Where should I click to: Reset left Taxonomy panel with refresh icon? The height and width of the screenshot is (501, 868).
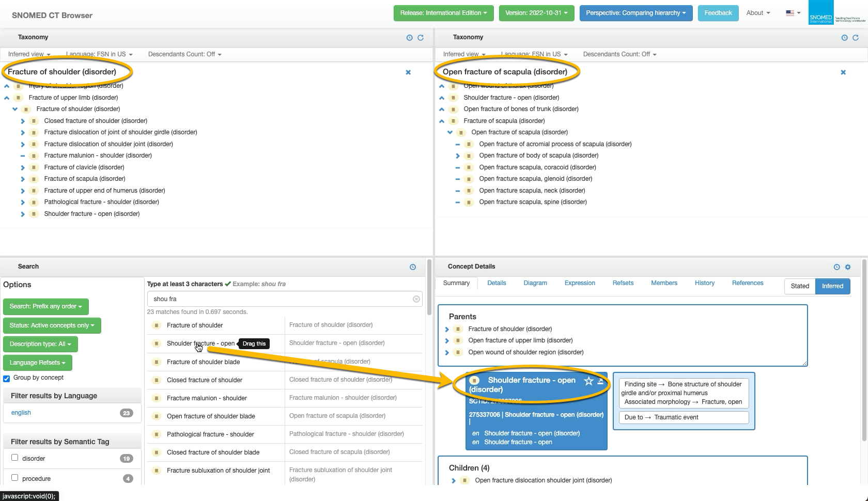click(x=421, y=38)
